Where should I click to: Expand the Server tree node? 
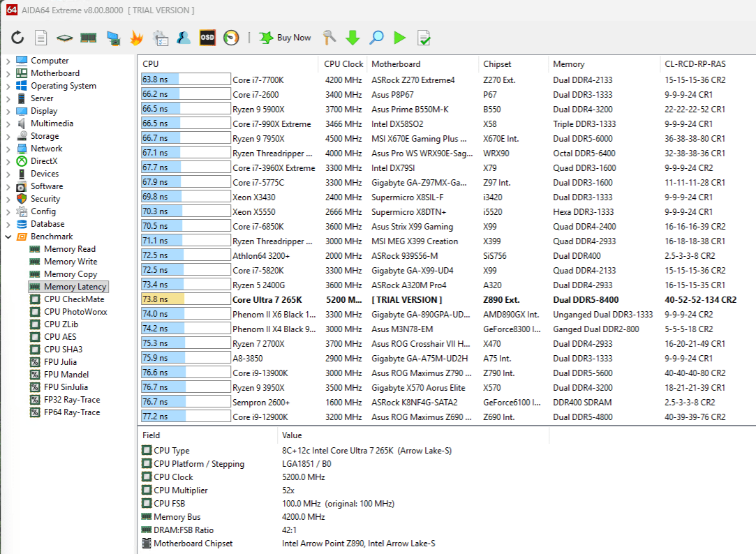click(8, 98)
